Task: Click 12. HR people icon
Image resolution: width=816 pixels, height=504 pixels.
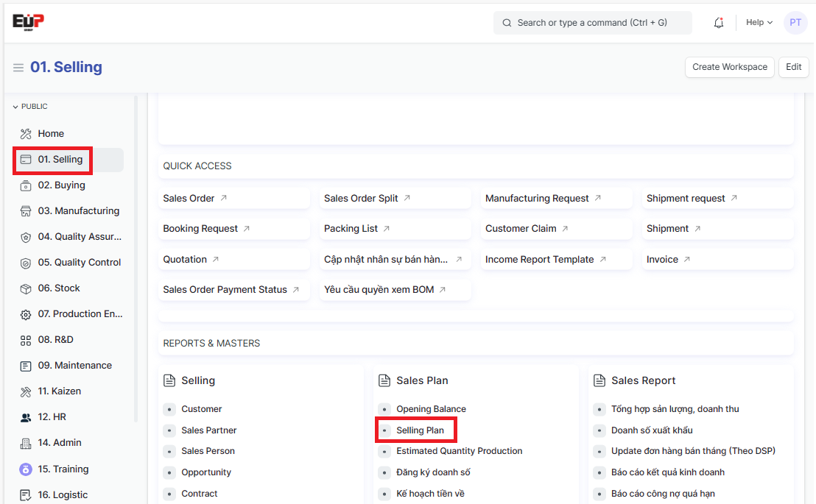Action: point(26,417)
